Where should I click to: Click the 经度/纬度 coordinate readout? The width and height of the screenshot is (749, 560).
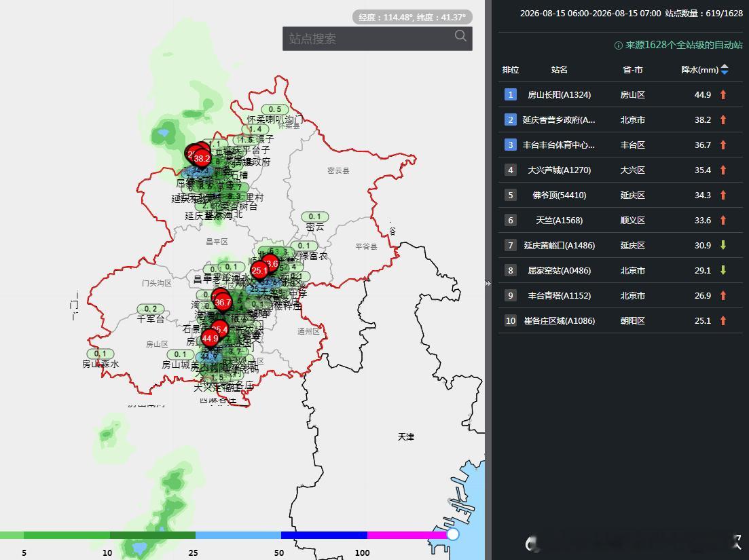click(412, 17)
